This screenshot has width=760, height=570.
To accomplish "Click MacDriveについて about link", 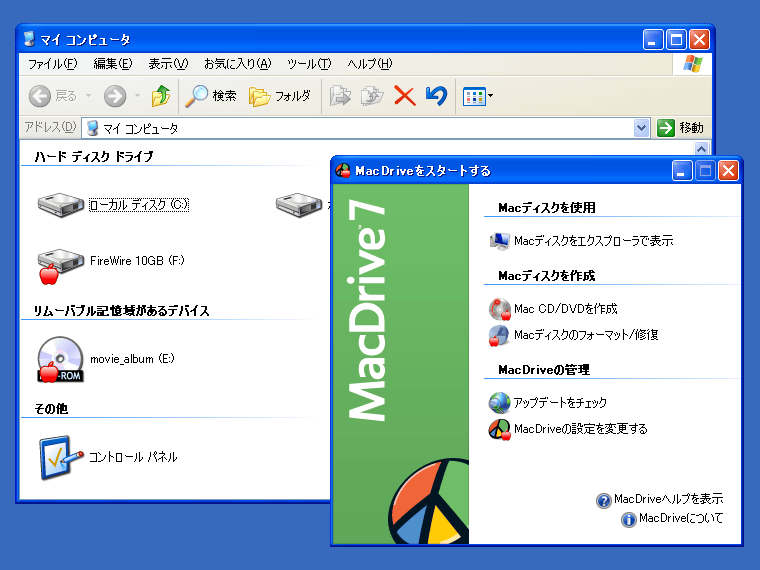I will point(681,518).
